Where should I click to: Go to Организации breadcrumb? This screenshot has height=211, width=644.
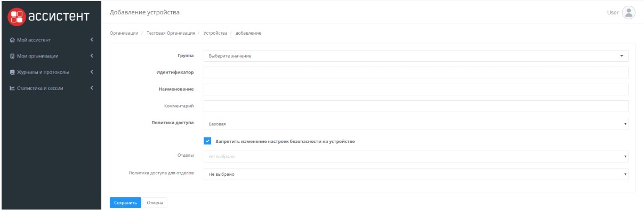tap(124, 34)
